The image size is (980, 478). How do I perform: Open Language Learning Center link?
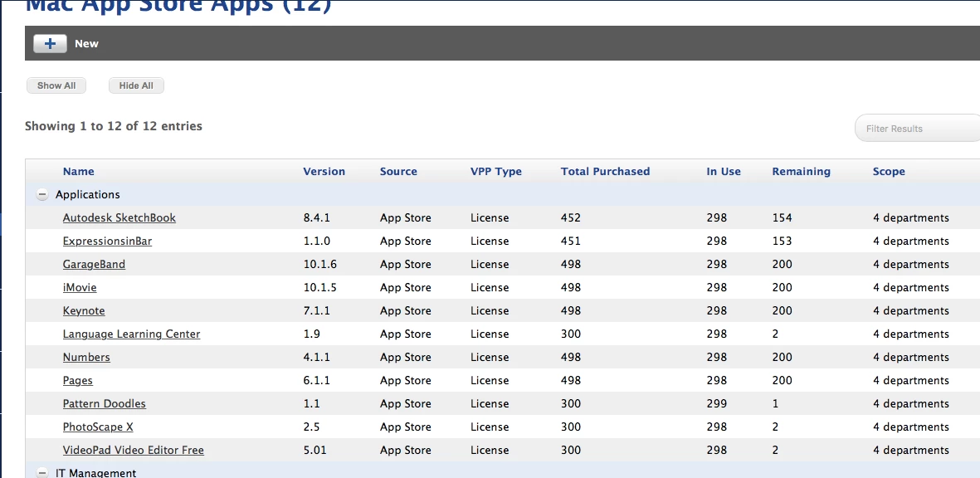[131, 334]
